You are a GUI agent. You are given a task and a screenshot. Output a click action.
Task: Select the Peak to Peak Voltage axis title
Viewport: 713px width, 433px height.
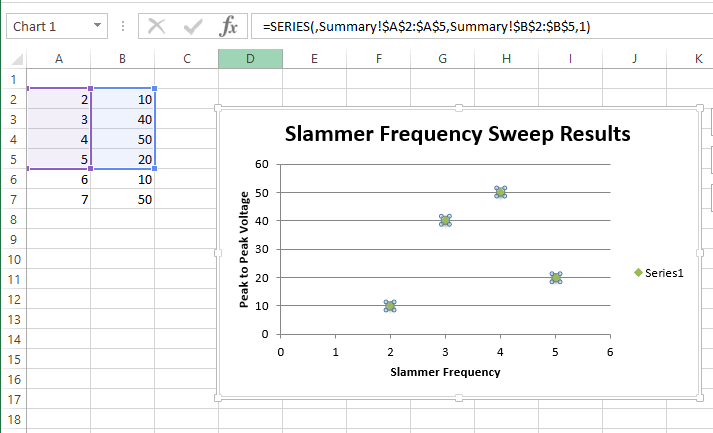coord(244,249)
